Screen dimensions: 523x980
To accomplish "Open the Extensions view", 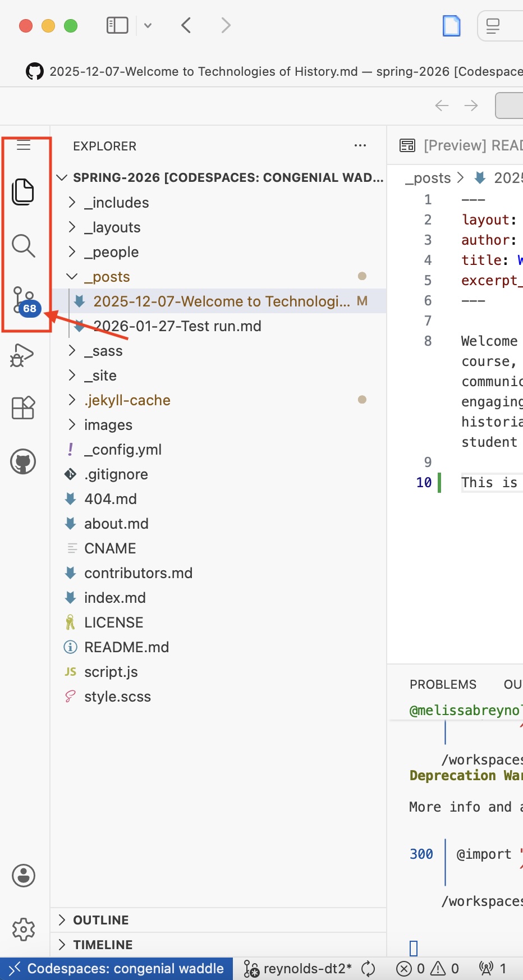I will coord(24,407).
